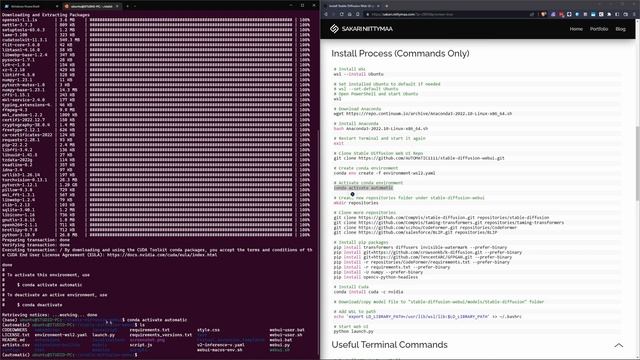Click the python launch.py command line
The image size is (640, 360).
[353, 331]
